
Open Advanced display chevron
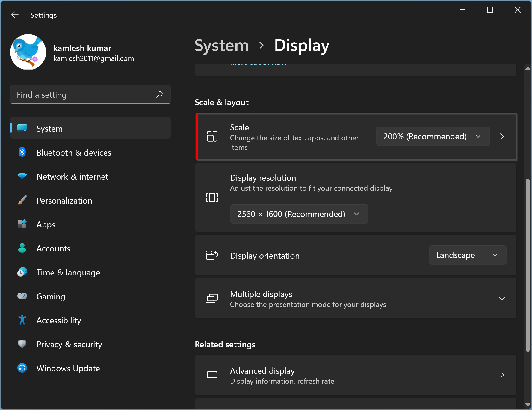pyautogui.click(x=502, y=375)
